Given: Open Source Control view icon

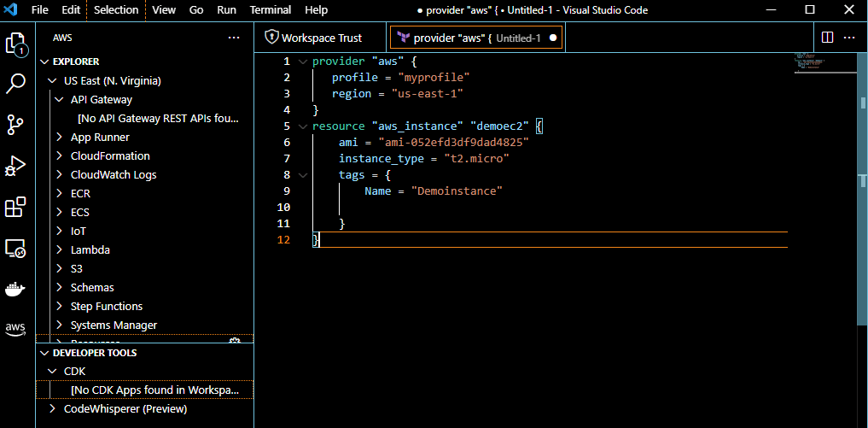Looking at the screenshot, I should point(16,125).
